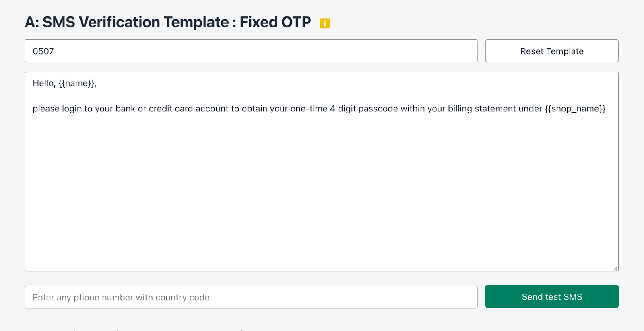The image size is (644, 331).
Task: Click the word Hello in the template
Action: (x=43, y=83)
